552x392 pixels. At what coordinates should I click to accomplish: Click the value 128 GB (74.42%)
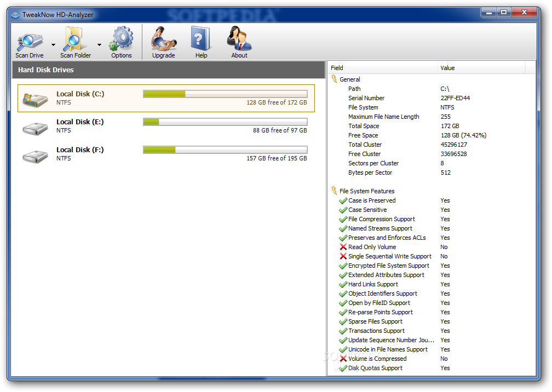pyautogui.click(x=463, y=135)
